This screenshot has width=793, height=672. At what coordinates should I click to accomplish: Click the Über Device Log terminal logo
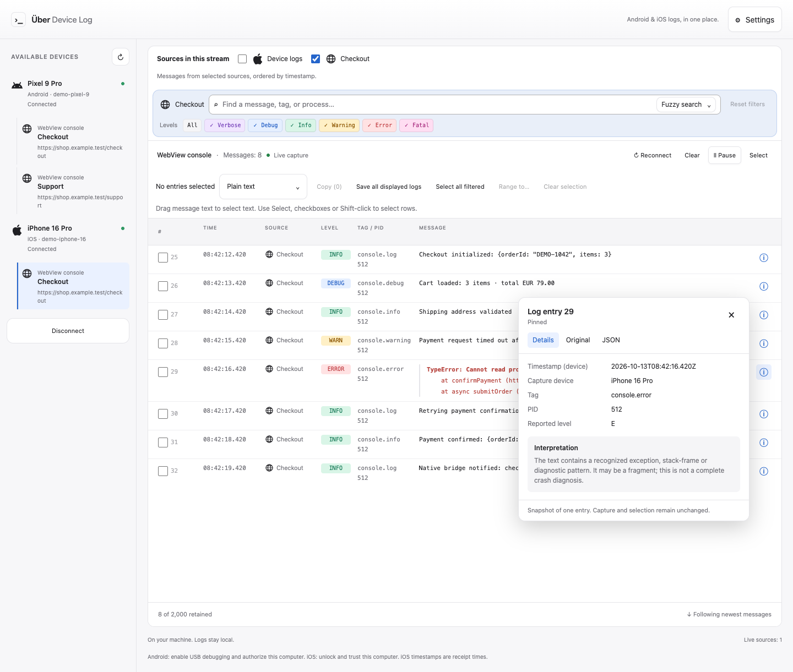18,20
